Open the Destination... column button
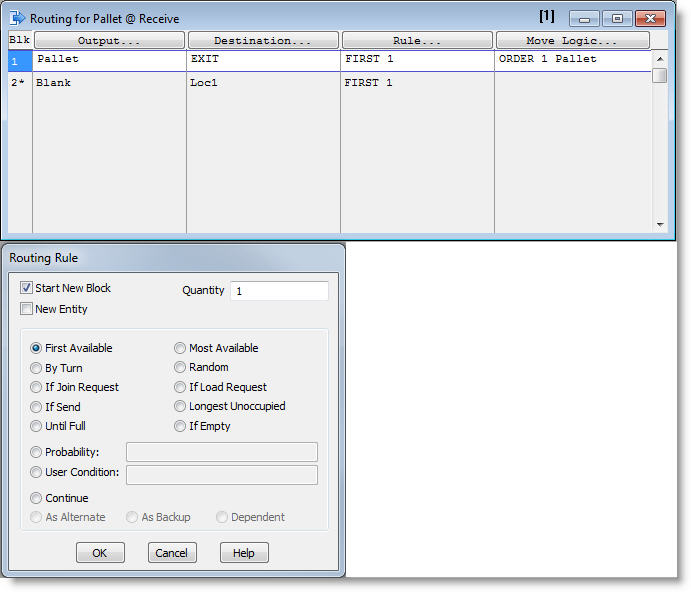Screen dimensions: 691x592 click(263, 41)
